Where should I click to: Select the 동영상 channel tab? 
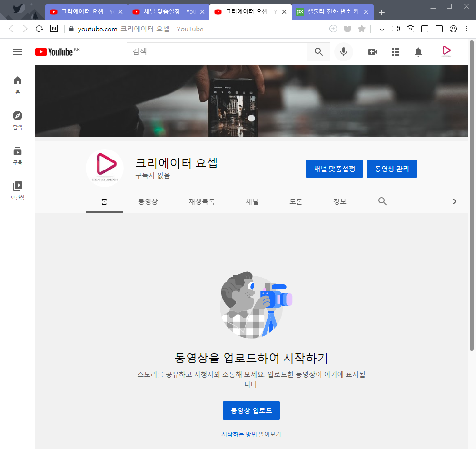pos(148,201)
